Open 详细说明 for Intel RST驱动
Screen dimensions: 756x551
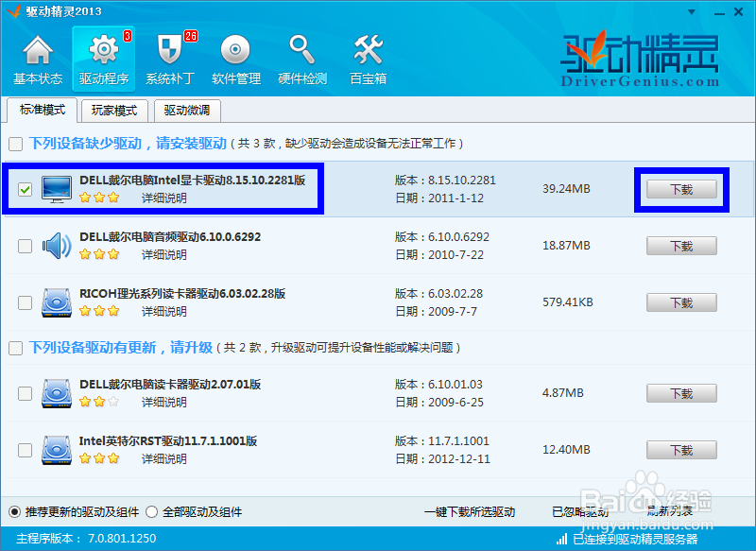tap(163, 459)
